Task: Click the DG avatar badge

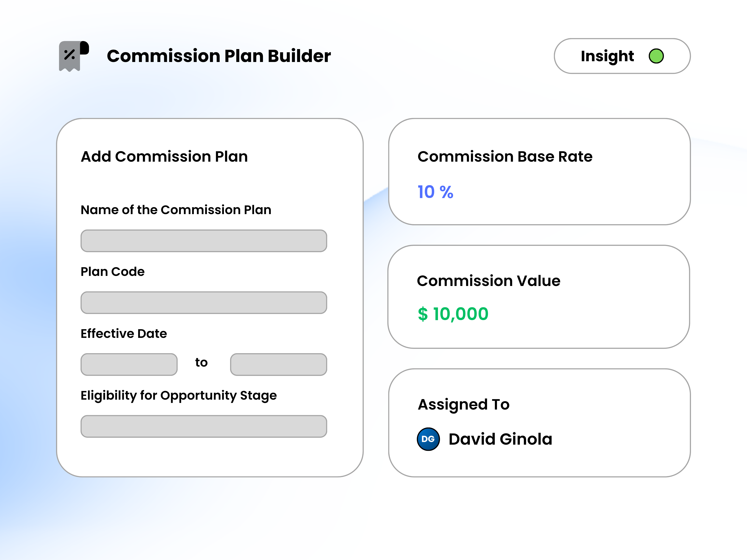Action: [428, 439]
